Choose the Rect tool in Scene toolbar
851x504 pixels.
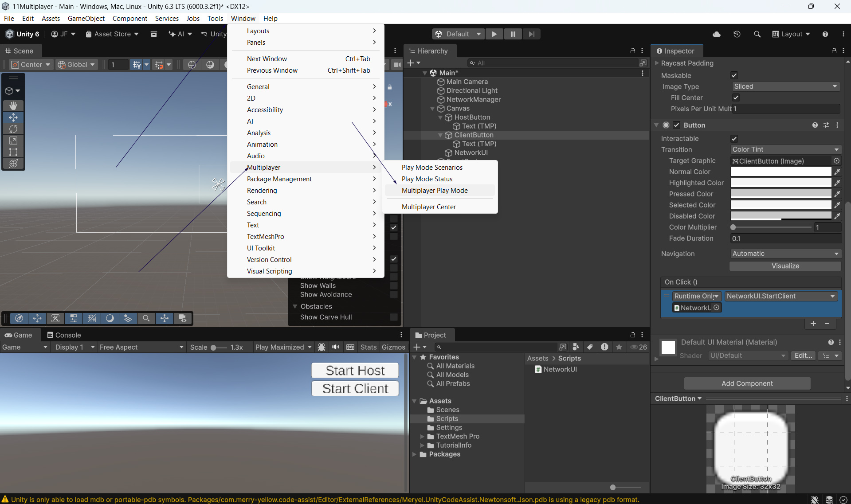[x=13, y=152]
